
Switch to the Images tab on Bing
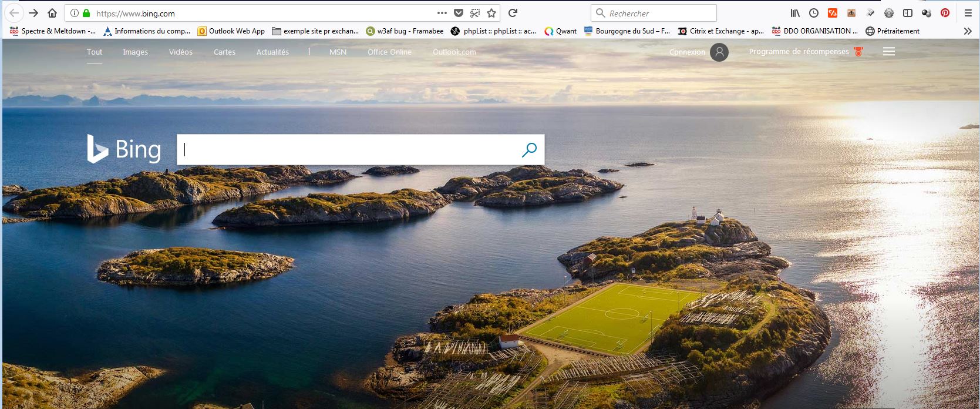click(135, 52)
